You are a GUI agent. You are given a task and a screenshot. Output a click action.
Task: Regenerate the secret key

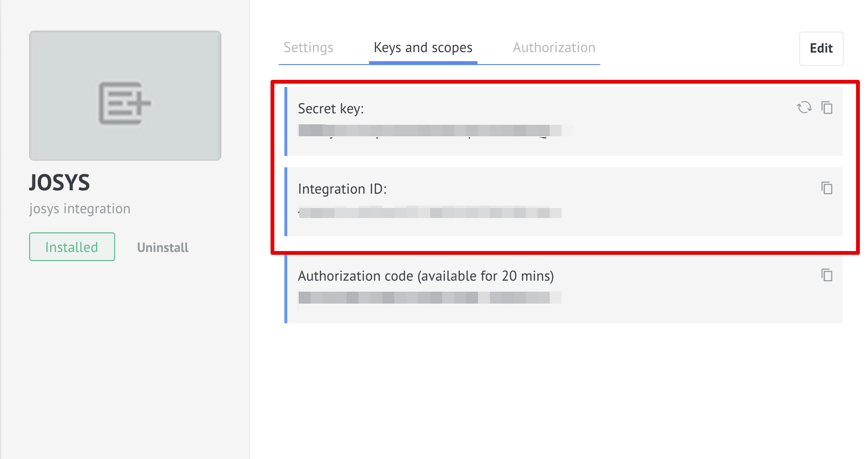pyautogui.click(x=804, y=108)
